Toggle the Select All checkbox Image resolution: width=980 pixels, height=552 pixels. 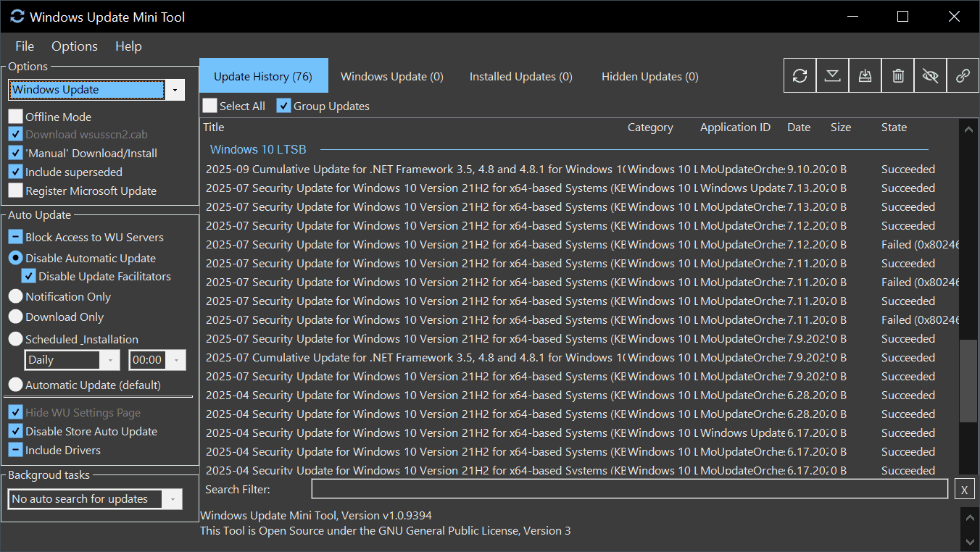(210, 106)
